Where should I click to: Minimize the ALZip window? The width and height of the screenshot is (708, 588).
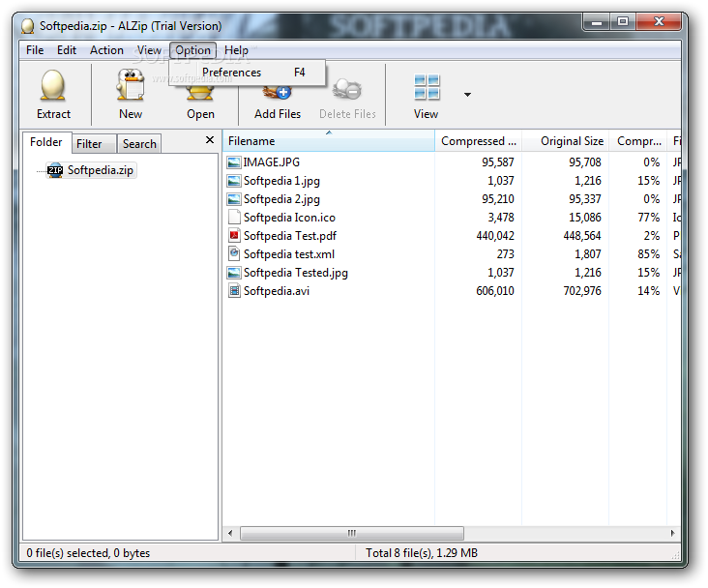pos(597,21)
